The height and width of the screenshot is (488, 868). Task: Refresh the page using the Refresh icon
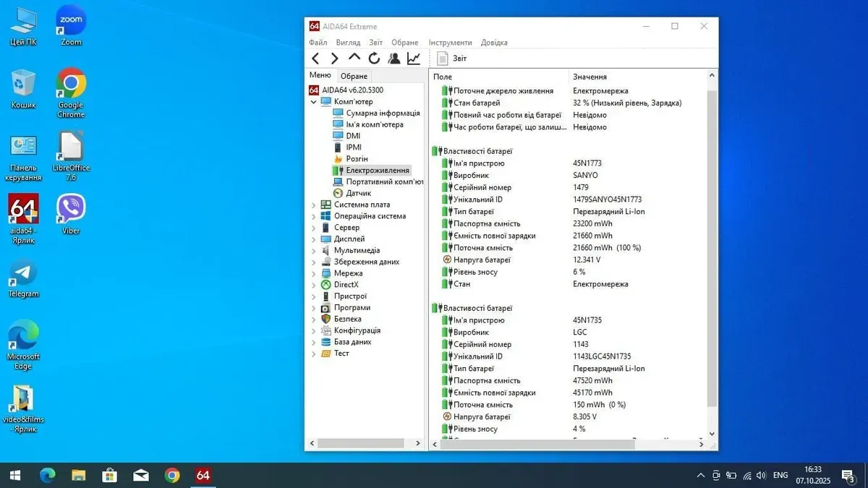pyautogui.click(x=374, y=59)
